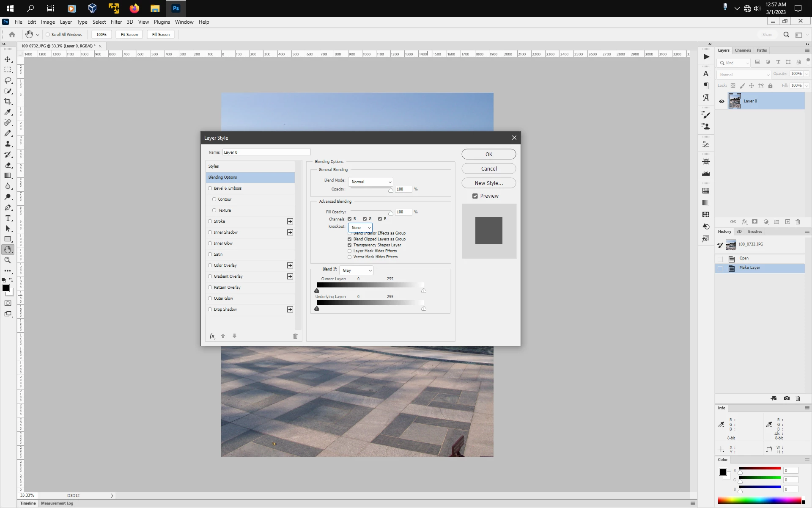
Task: Click the New Style button
Action: click(x=488, y=183)
